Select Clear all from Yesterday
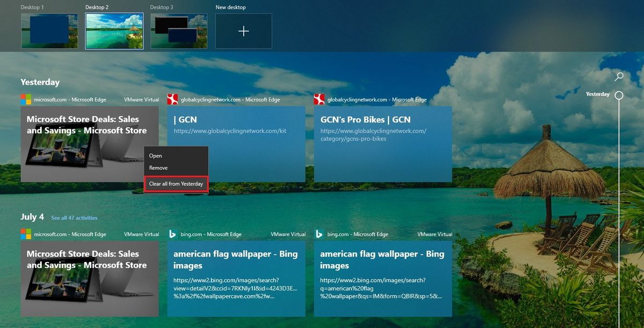 [176, 184]
